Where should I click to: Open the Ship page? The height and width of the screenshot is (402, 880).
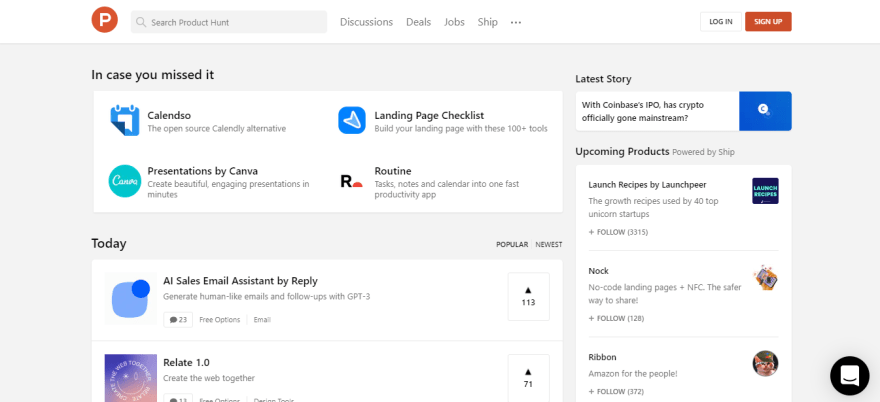[488, 22]
